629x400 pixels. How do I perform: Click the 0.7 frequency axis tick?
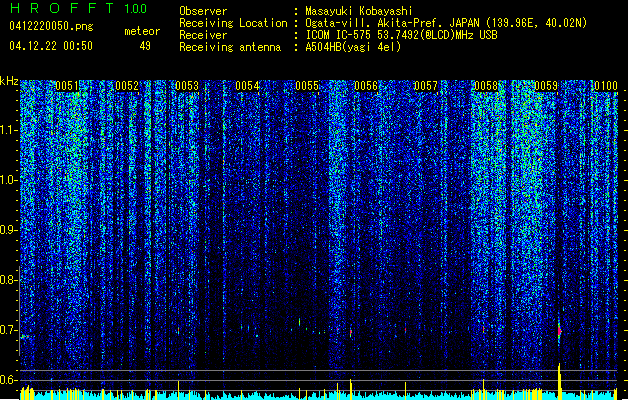pos(10,330)
